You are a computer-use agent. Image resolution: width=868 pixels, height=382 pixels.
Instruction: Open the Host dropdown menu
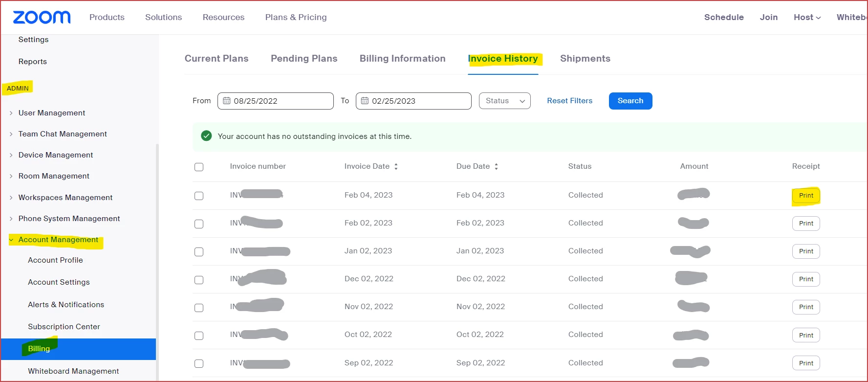click(807, 17)
